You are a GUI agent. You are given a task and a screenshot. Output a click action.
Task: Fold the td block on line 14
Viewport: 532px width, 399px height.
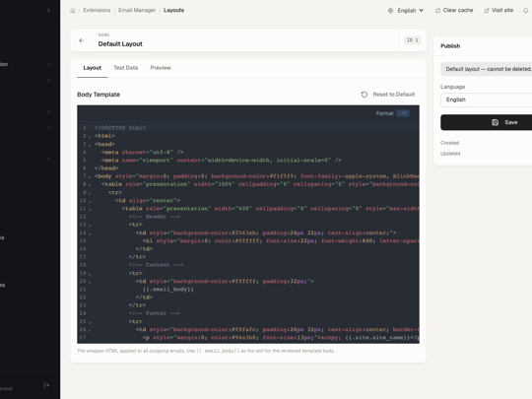[x=90, y=233]
